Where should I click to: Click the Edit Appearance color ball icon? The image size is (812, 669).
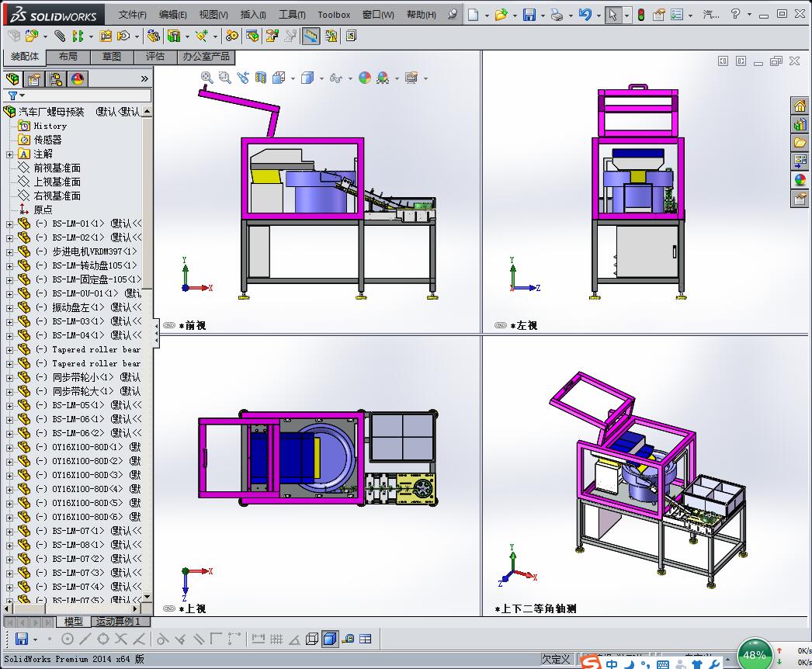pyautogui.click(x=365, y=78)
